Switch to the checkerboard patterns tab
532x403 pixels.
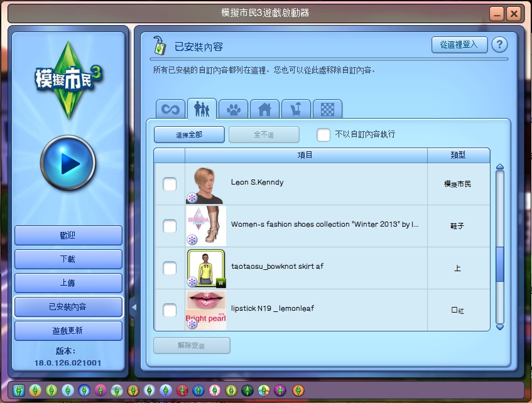(x=327, y=109)
